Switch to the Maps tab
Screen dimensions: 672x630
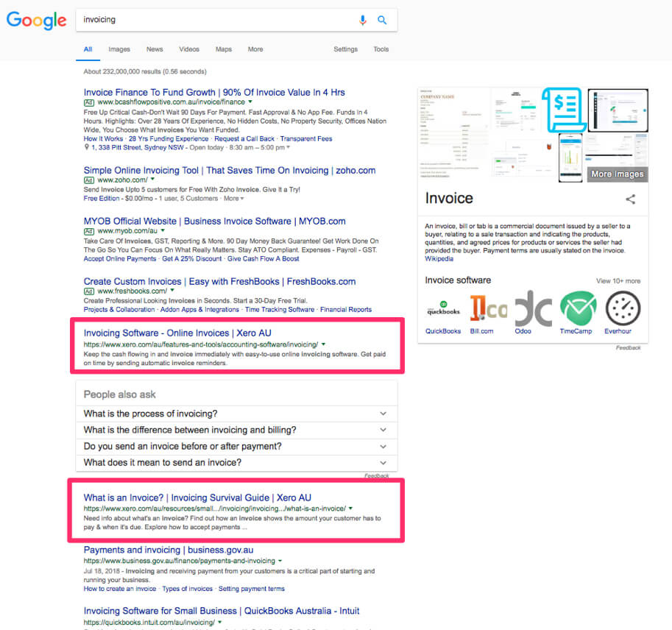pyautogui.click(x=224, y=49)
